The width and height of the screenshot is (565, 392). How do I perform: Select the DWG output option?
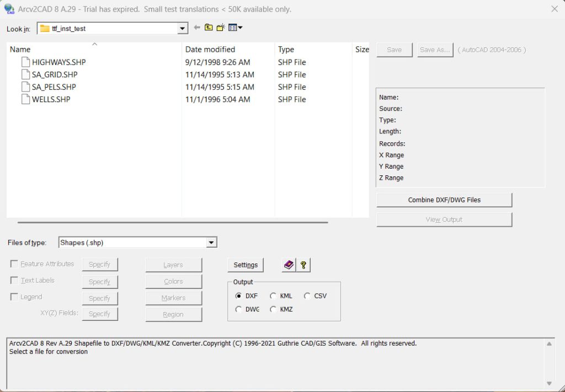[x=238, y=309]
